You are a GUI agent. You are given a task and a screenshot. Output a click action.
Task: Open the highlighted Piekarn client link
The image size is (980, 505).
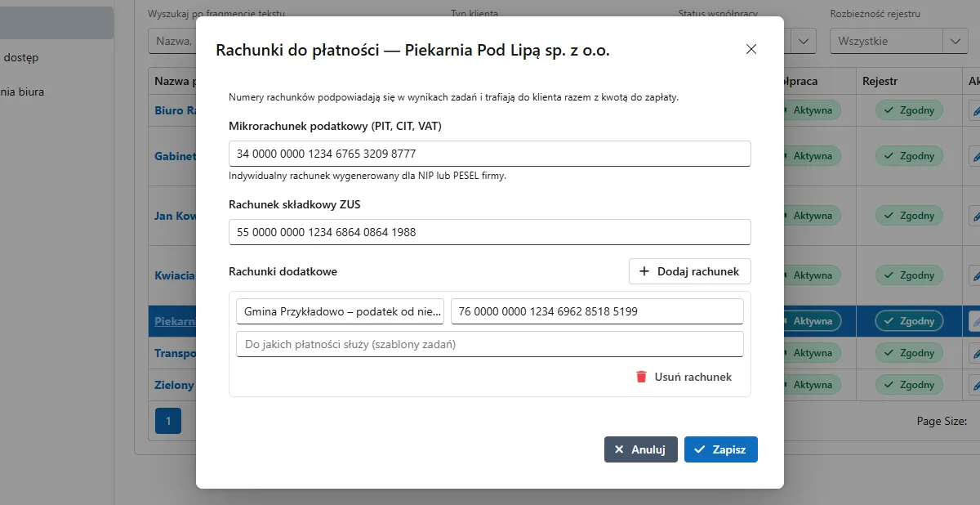175,321
